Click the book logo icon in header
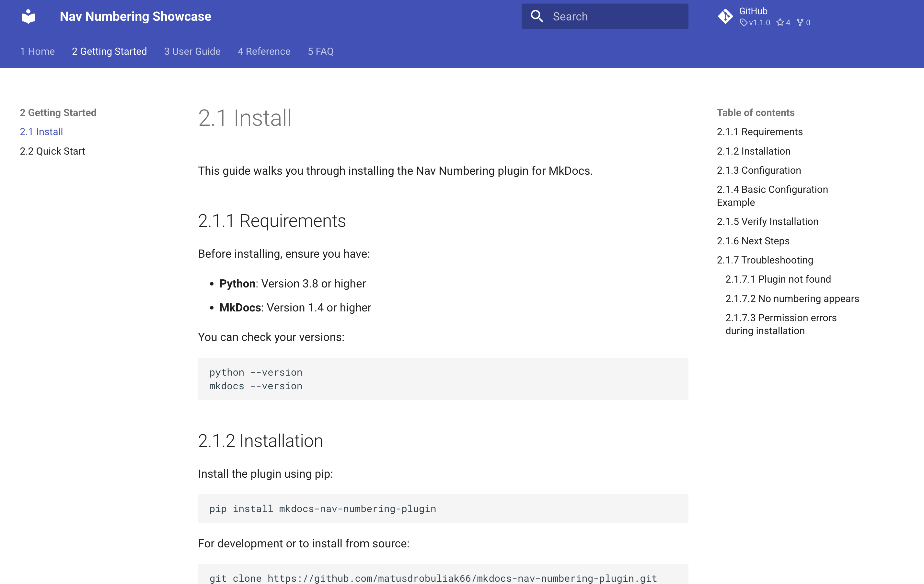The width and height of the screenshot is (924, 584). (x=29, y=17)
